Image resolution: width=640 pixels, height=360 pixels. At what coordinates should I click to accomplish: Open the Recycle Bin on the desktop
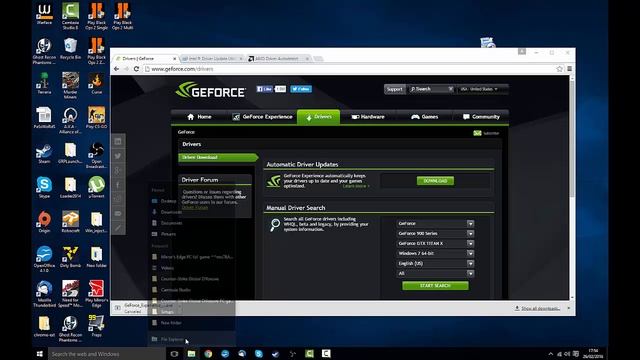70,49
